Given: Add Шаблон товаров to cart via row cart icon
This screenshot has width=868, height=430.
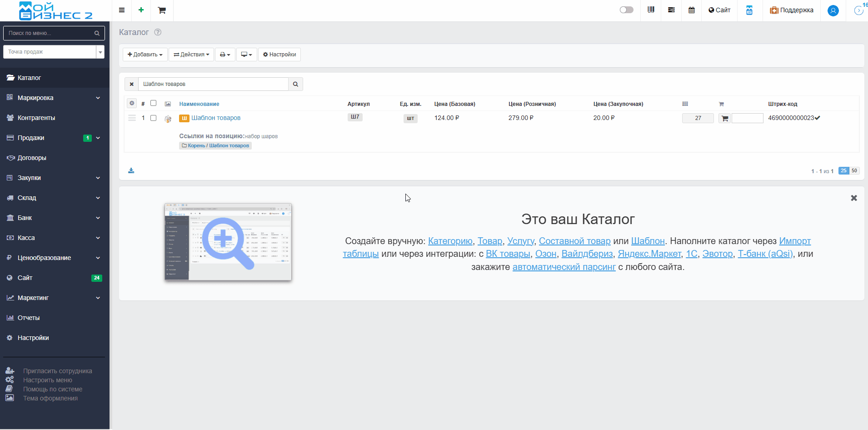Looking at the screenshot, I should click(725, 118).
